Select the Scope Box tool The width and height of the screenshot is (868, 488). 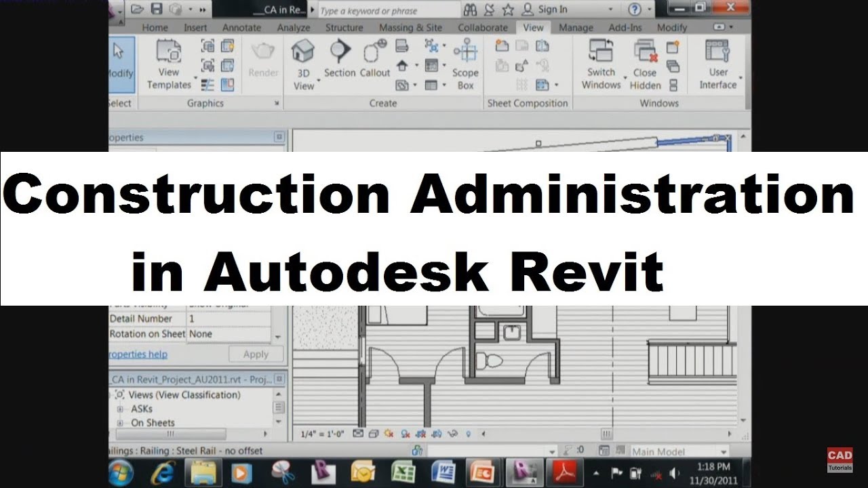tap(465, 65)
